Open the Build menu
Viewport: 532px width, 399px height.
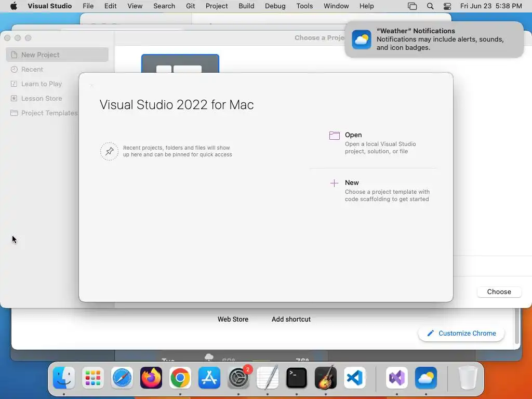click(246, 6)
